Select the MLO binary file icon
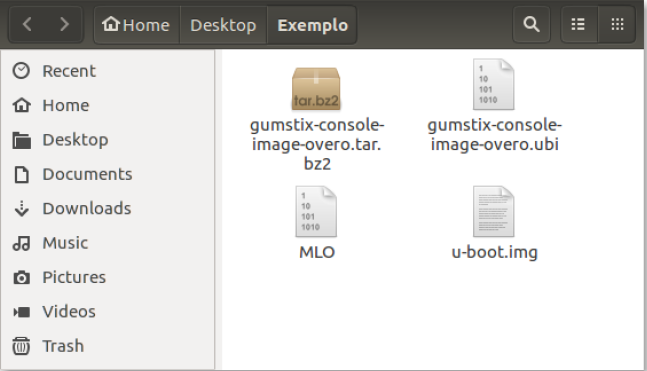 click(x=316, y=211)
